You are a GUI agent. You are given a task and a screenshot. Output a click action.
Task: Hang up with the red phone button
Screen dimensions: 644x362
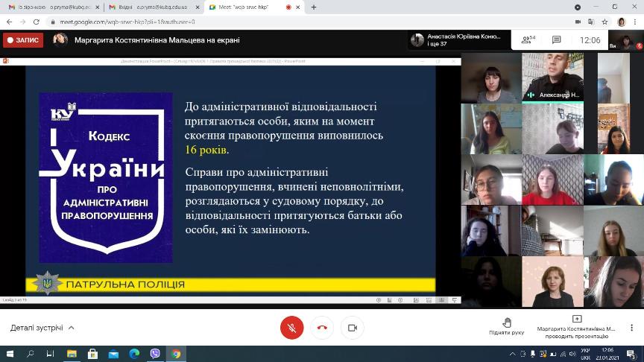322,328
